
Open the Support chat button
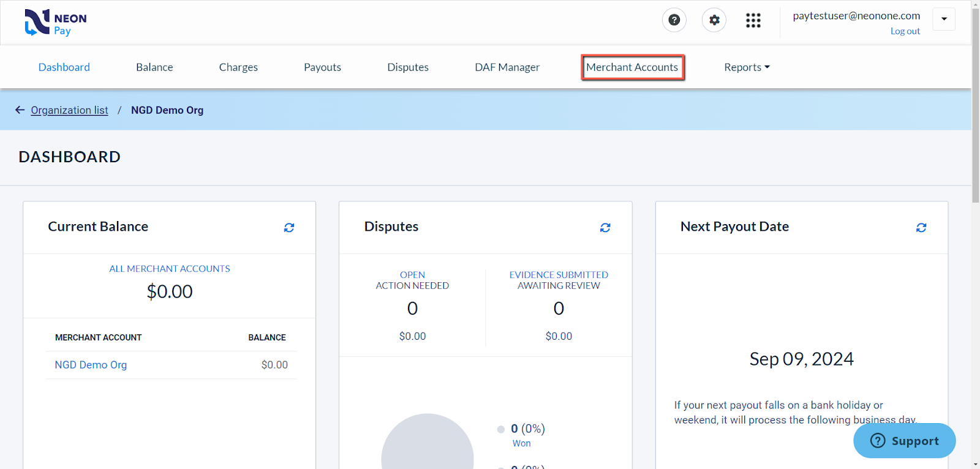(x=905, y=441)
